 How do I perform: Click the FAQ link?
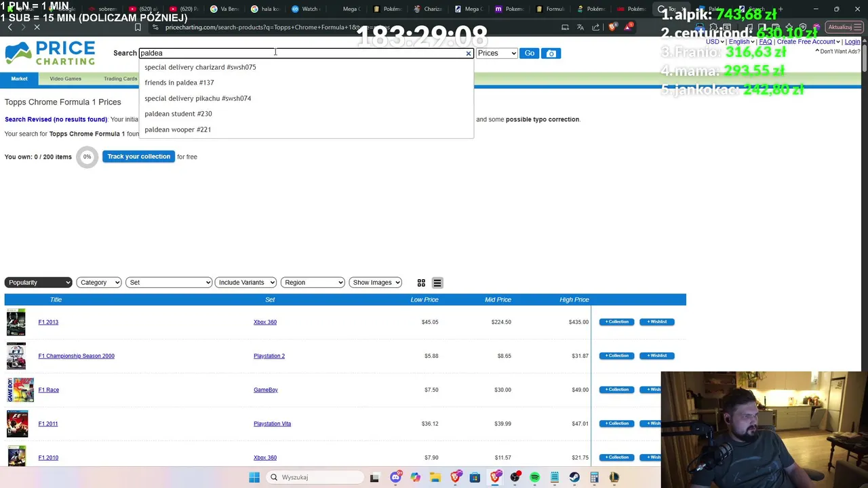pyautogui.click(x=766, y=42)
